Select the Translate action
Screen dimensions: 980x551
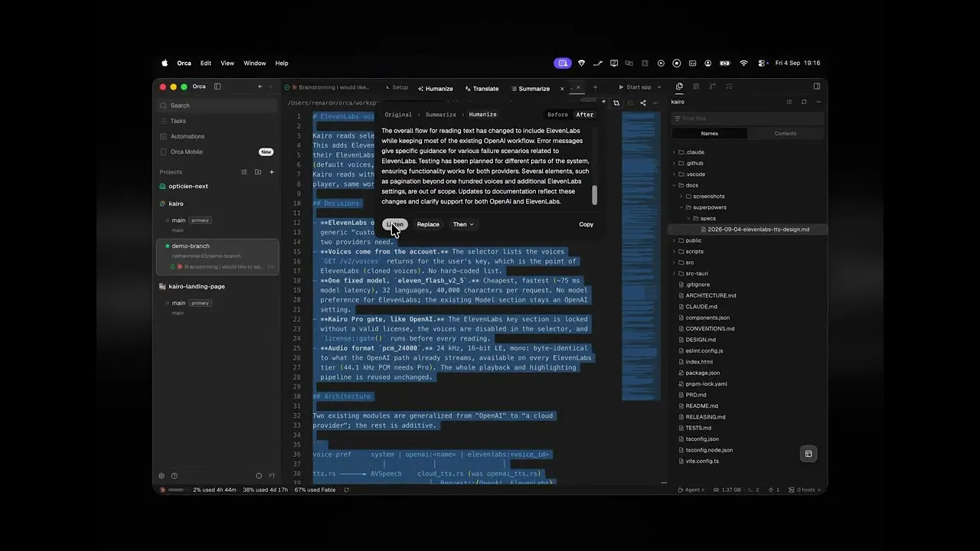click(x=481, y=89)
